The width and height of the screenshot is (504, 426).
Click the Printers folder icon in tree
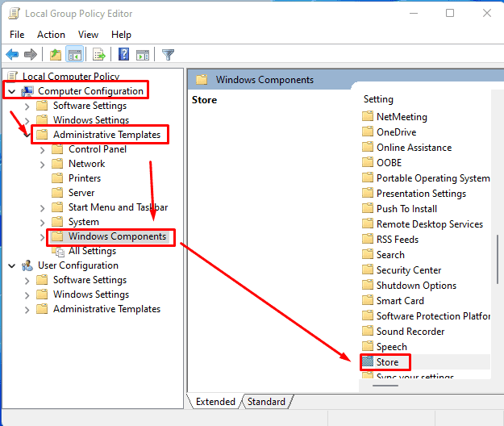[57, 177]
